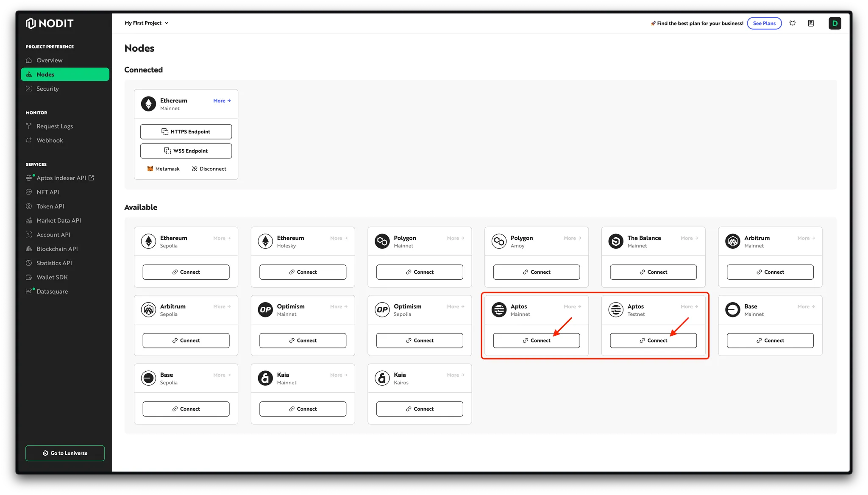Image resolution: width=868 pixels, height=495 pixels.
Task: Open More options for Ethereum Mainnet
Action: (x=221, y=100)
